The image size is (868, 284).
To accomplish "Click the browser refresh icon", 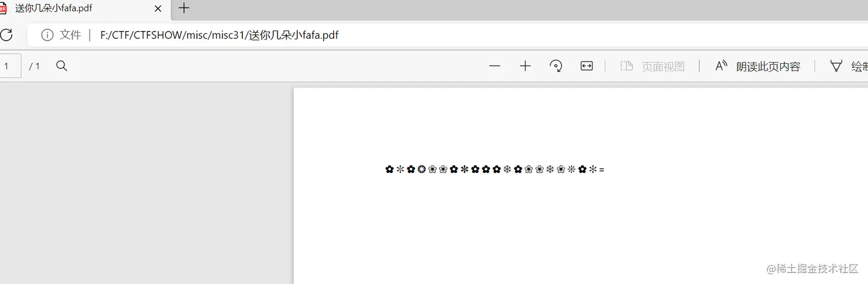I will (6, 35).
